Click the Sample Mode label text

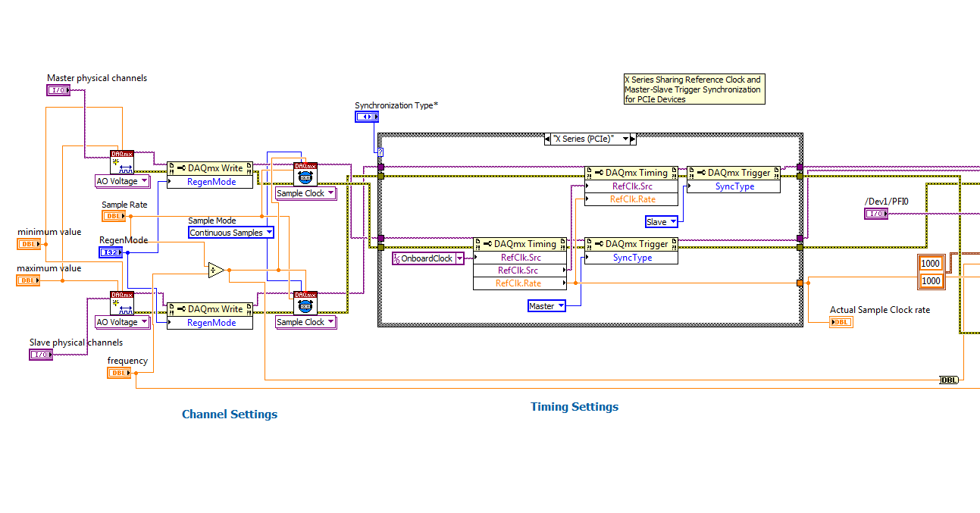pyautogui.click(x=212, y=221)
